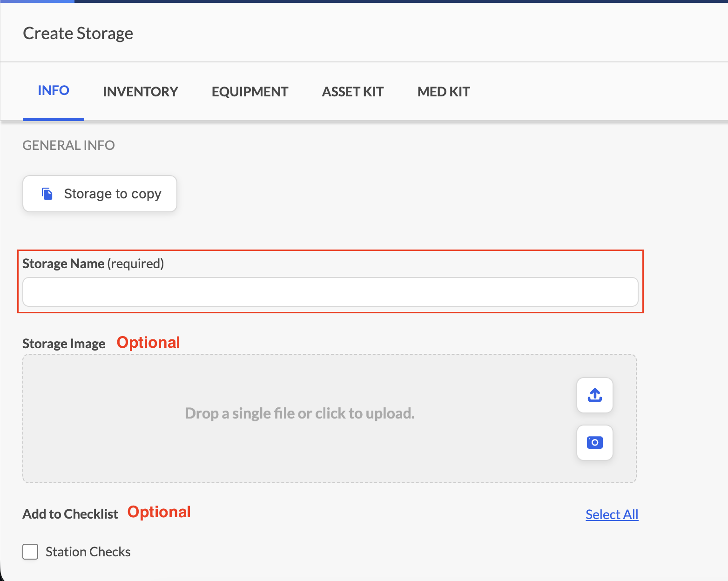Click the Drop a single file upload area
Screen dimensions: 728x581
pos(330,419)
